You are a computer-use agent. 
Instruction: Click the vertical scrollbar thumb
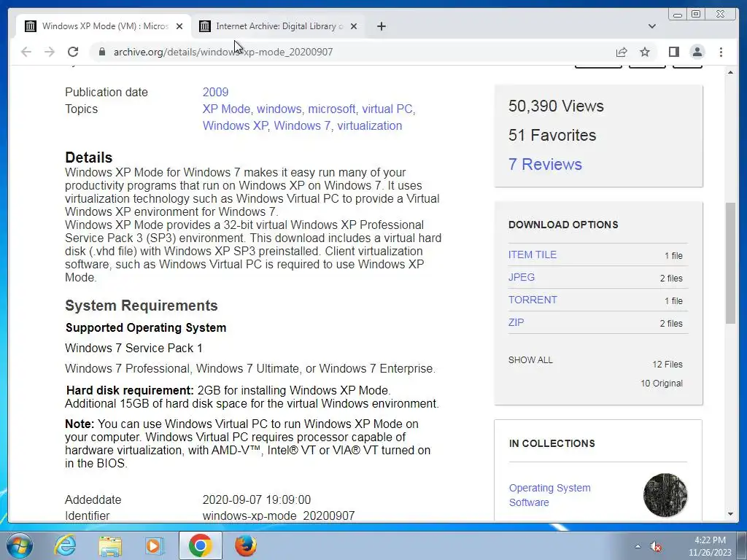pos(730,263)
